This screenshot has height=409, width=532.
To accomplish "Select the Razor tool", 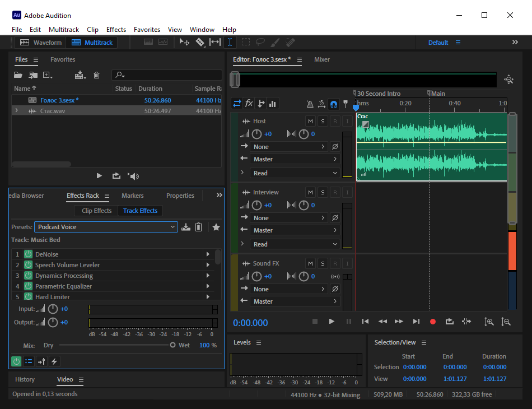I will (x=200, y=42).
